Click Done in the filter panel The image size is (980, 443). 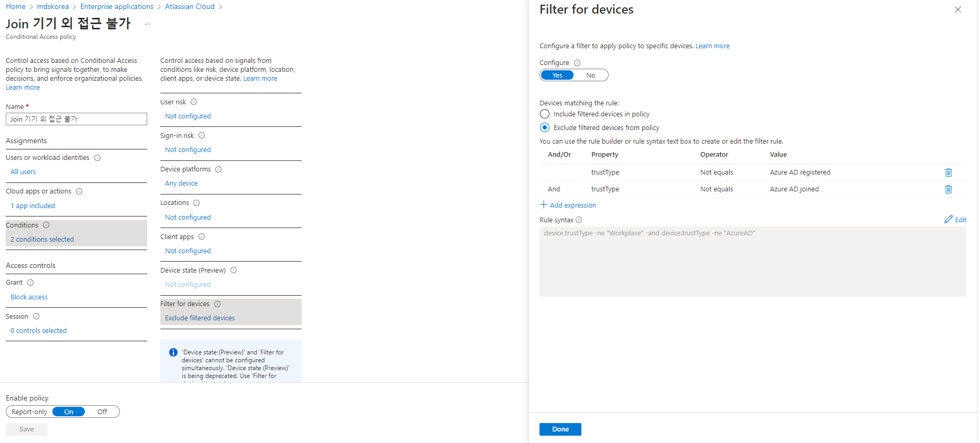point(560,429)
